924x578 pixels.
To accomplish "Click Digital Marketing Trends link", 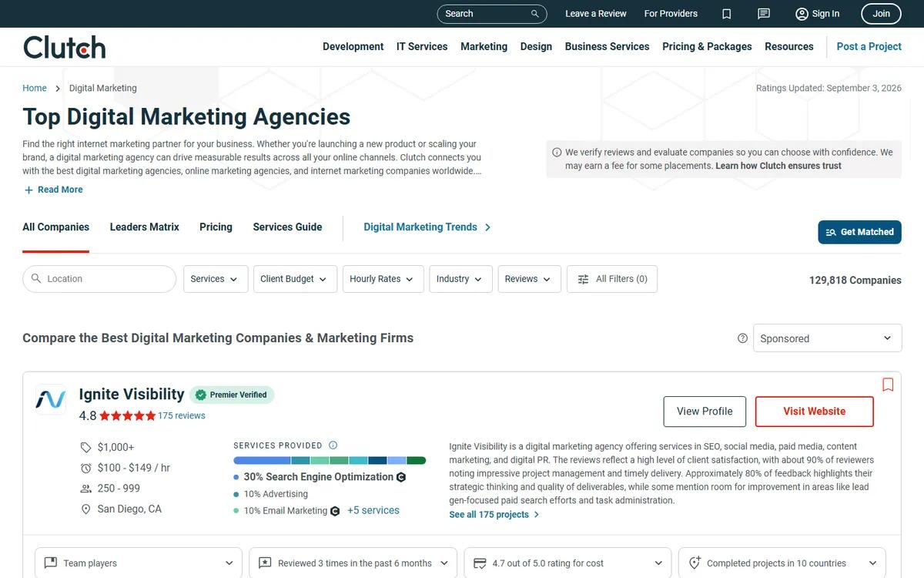I will coord(427,227).
